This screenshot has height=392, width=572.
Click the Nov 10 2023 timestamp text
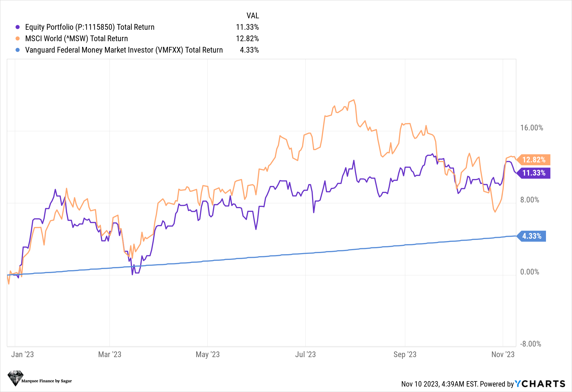click(439, 384)
